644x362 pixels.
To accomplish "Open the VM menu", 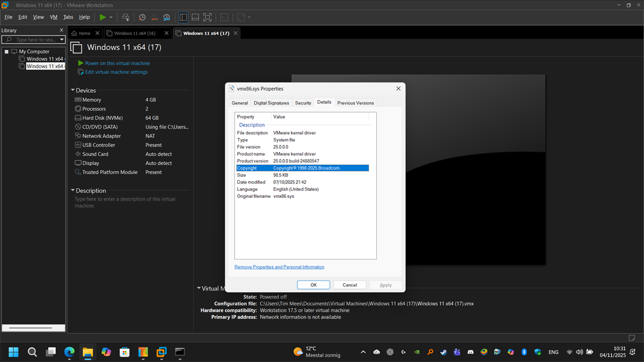I will pos(54,17).
